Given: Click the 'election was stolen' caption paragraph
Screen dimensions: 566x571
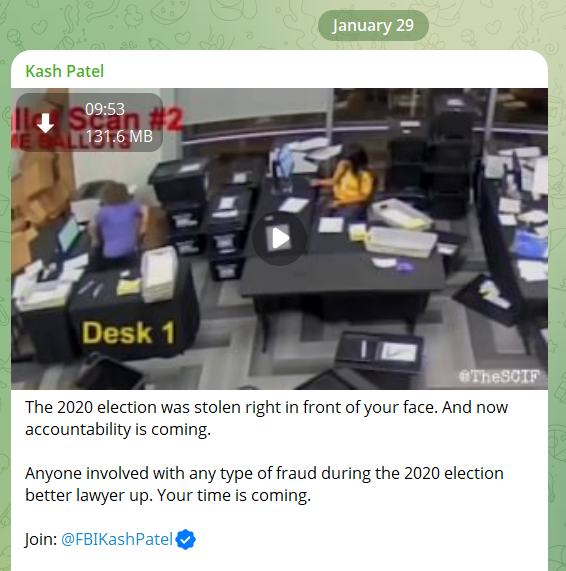Looking at the screenshot, I should (x=266, y=418).
